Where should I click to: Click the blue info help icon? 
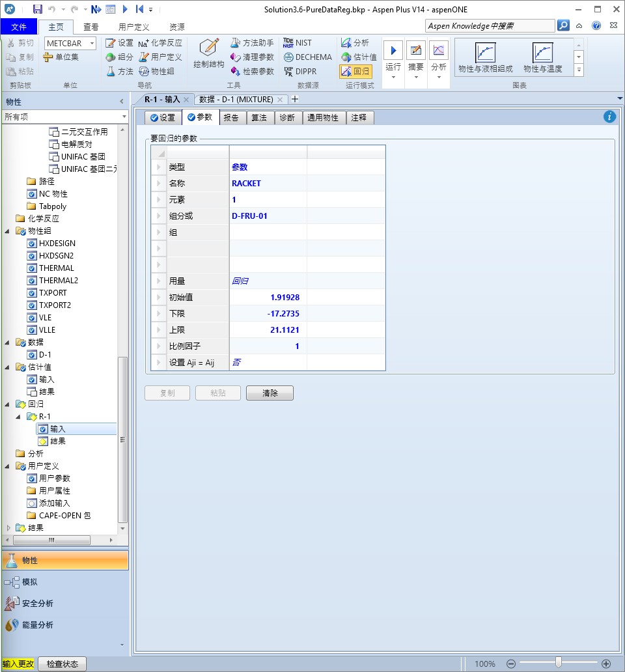tap(609, 117)
